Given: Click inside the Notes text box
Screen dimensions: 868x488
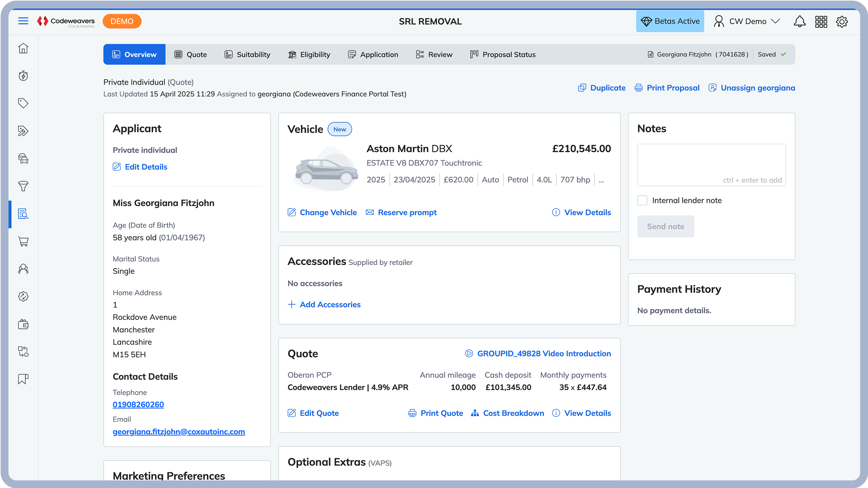Looking at the screenshot, I should (x=712, y=165).
